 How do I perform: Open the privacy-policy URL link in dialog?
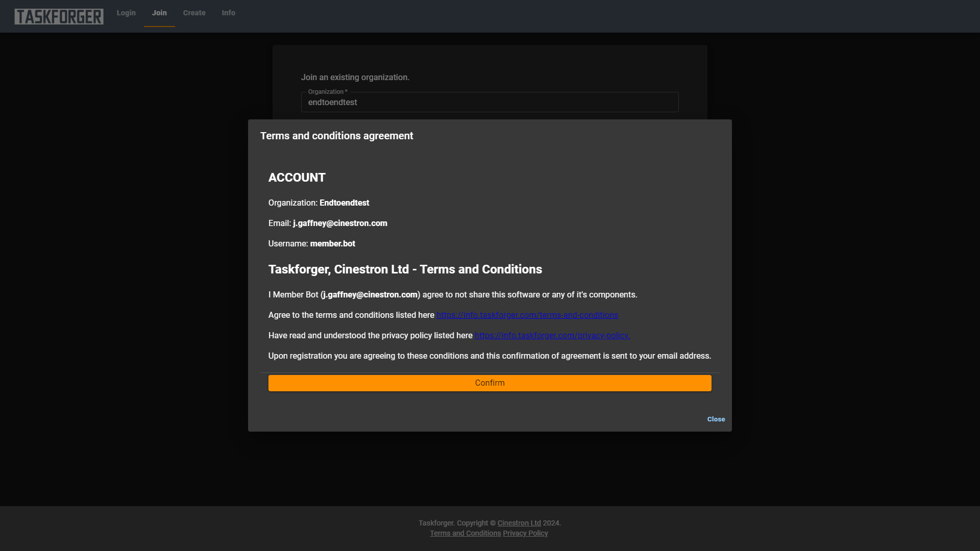tap(552, 336)
